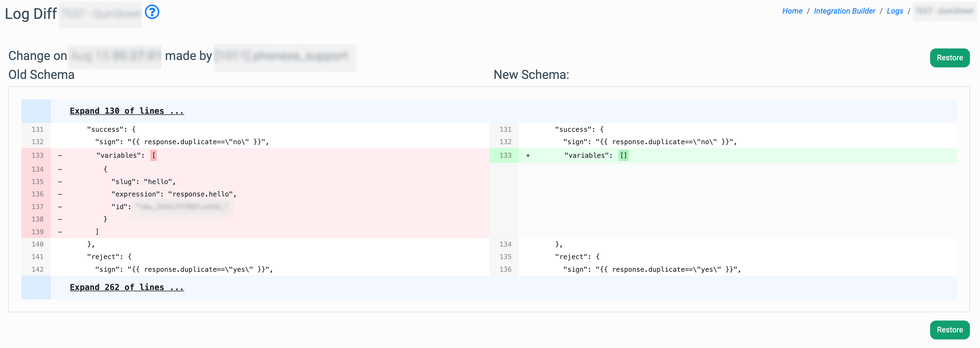
Task: Select new schema line number 134
Action: click(x=505, y=245)
